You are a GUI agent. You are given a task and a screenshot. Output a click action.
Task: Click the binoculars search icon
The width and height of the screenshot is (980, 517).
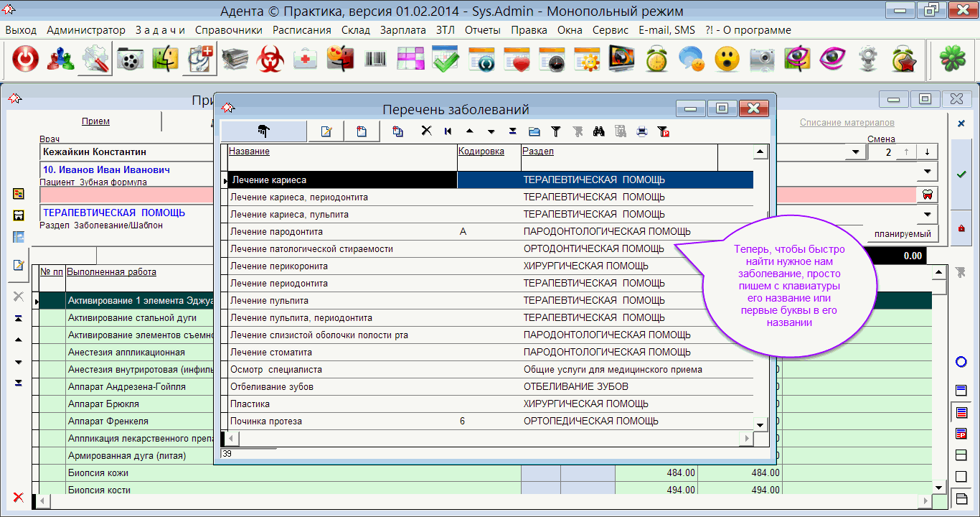tap(599, 131)
